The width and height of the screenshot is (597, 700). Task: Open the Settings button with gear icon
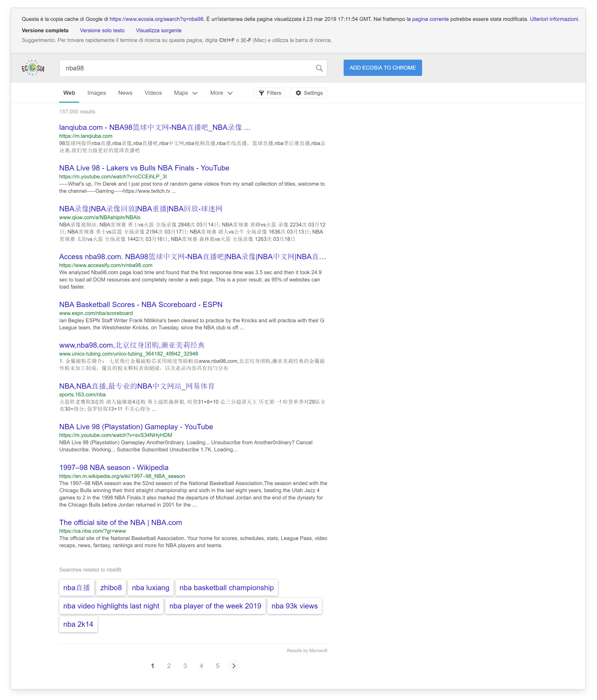[308, 93]
